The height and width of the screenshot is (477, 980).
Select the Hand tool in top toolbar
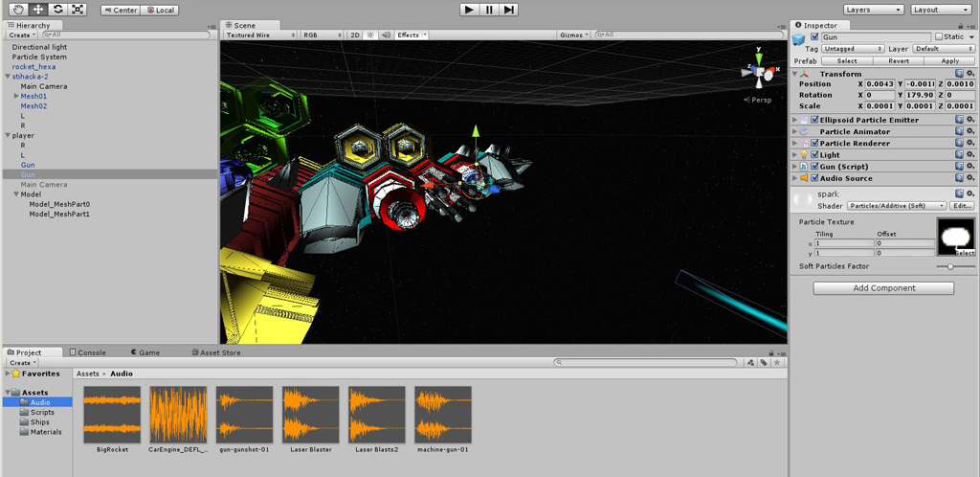(18, 10)
